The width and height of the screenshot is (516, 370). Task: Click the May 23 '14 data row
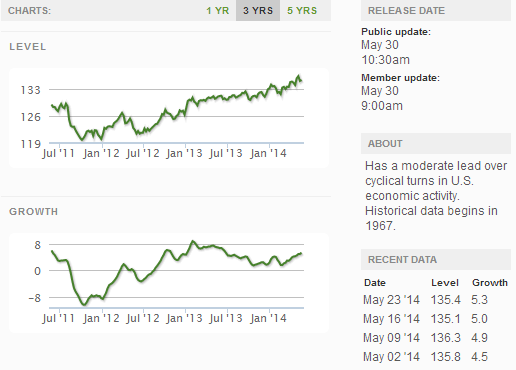435,300
